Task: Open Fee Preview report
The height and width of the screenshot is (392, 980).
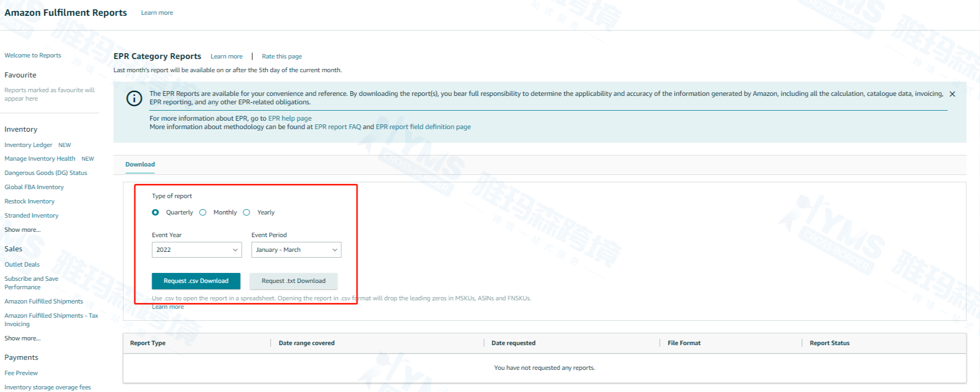Action: 21,373
